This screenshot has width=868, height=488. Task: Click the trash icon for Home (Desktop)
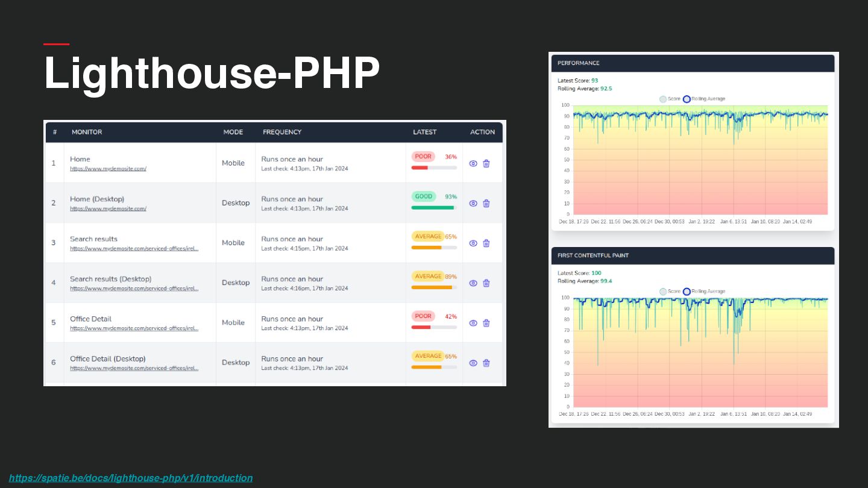[486, 203]
